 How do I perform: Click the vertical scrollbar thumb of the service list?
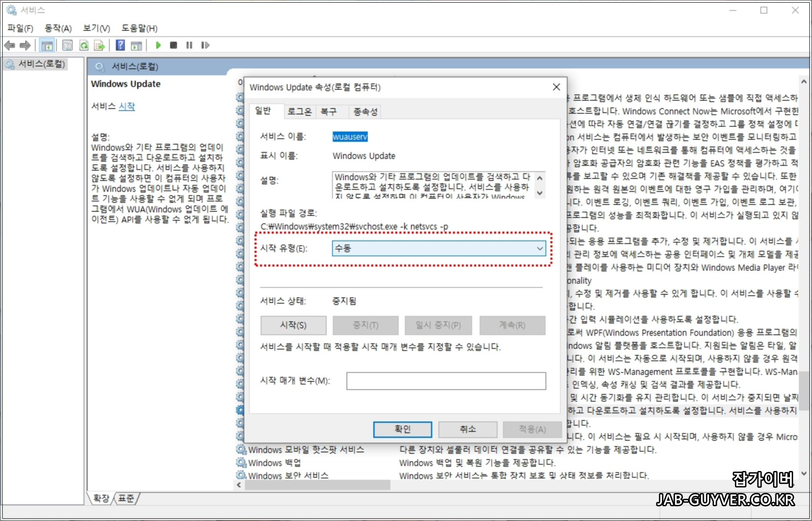pos(804,390)
